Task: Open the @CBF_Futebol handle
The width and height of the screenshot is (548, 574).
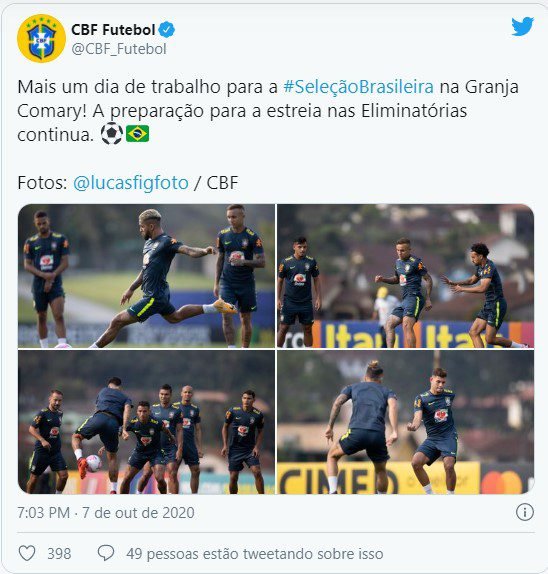Action: 119,49
